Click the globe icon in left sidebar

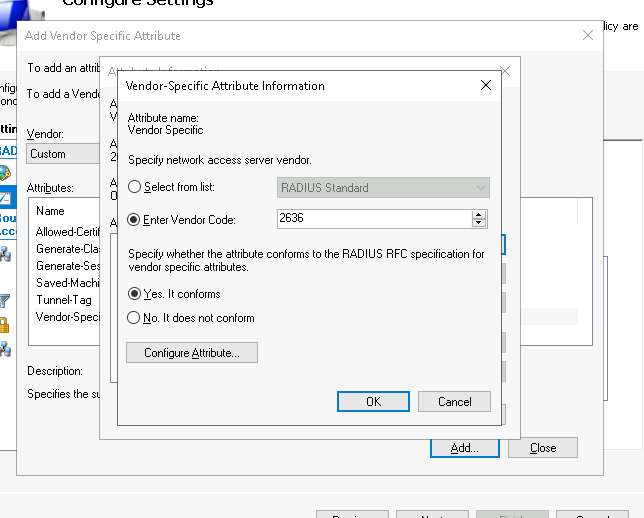5,173
